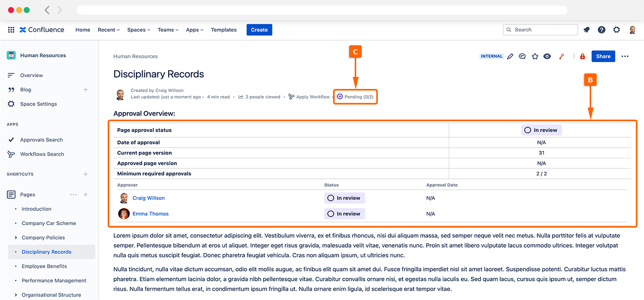The image size is (644, 300).
Task: Click the red page restrictions lock icon
Action: click(x=583, y=56)
